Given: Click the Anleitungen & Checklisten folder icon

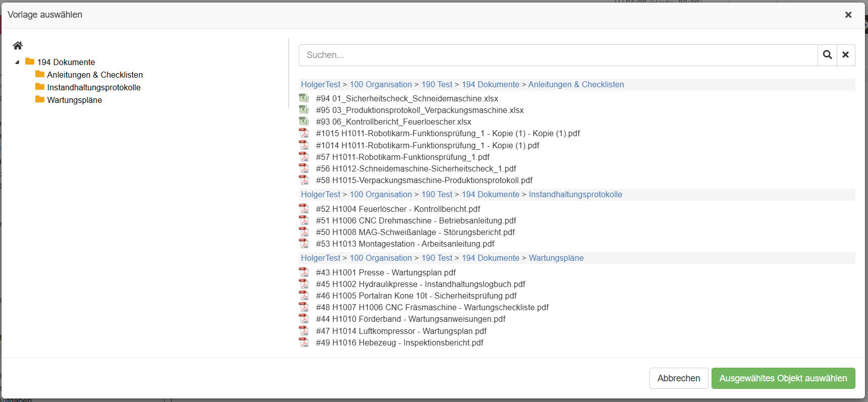Looking at the screenshot, I should 40,75.
